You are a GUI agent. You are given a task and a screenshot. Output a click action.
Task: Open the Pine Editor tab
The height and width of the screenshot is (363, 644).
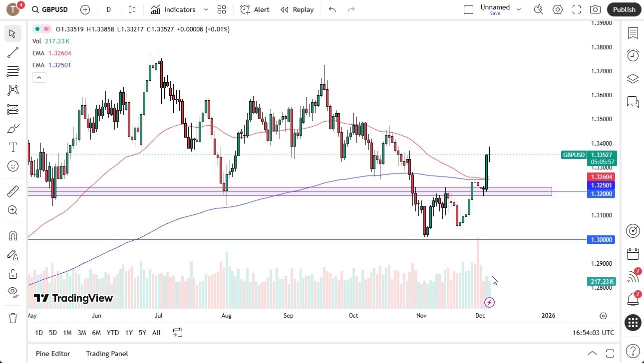pos(53,354)
